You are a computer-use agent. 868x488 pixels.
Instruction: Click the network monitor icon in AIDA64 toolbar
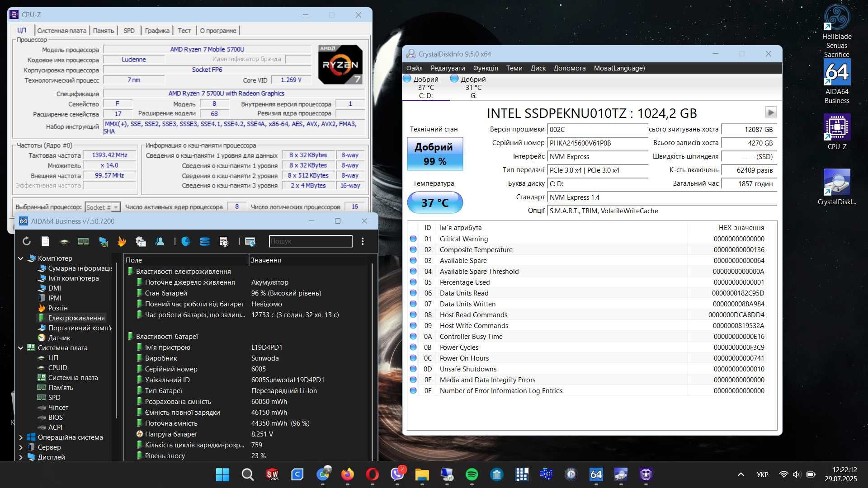(103, 241)
